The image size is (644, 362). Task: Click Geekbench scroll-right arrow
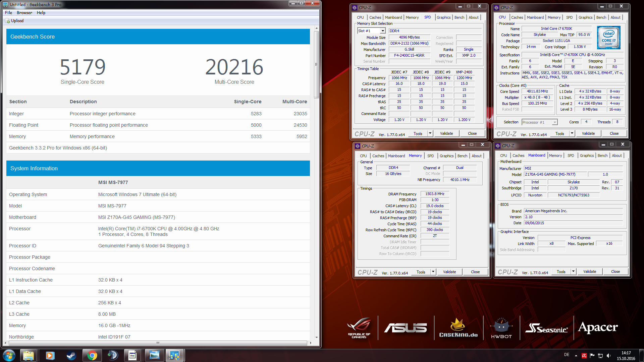(311, 343)
